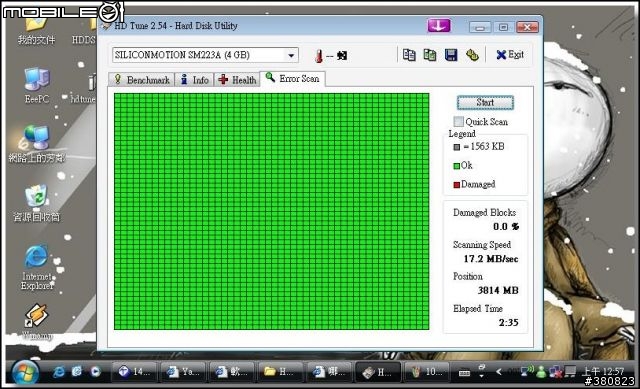
Task: Click the second copy screenshot toolbar icon
Action: pos(429,55)
